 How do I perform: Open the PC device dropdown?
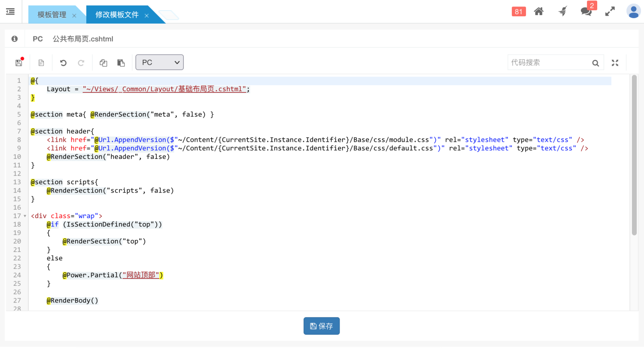coord(159,62)
